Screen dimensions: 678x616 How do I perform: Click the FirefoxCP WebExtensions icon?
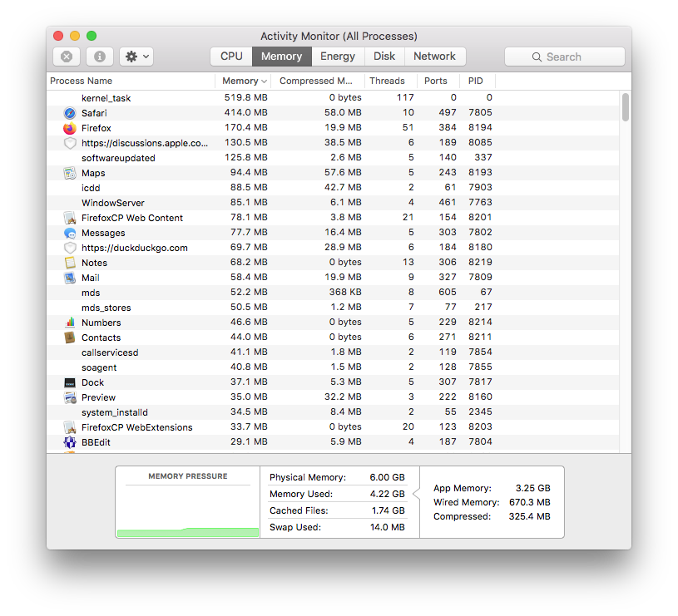point(70,427)
